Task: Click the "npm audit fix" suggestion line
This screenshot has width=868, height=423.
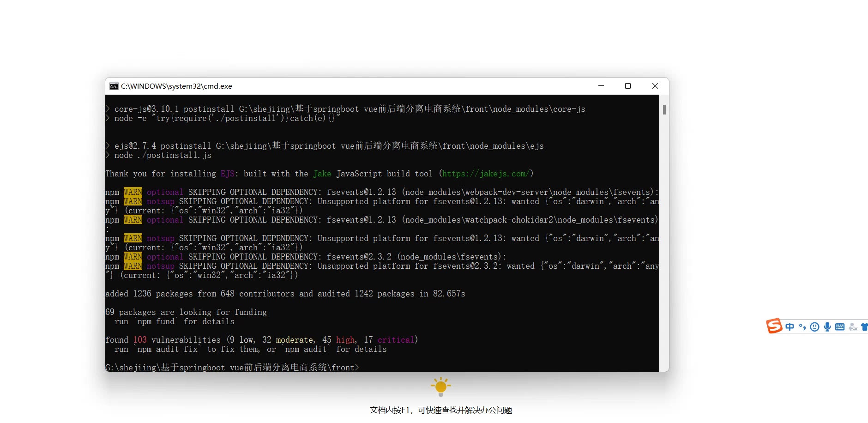Action: 251,349
